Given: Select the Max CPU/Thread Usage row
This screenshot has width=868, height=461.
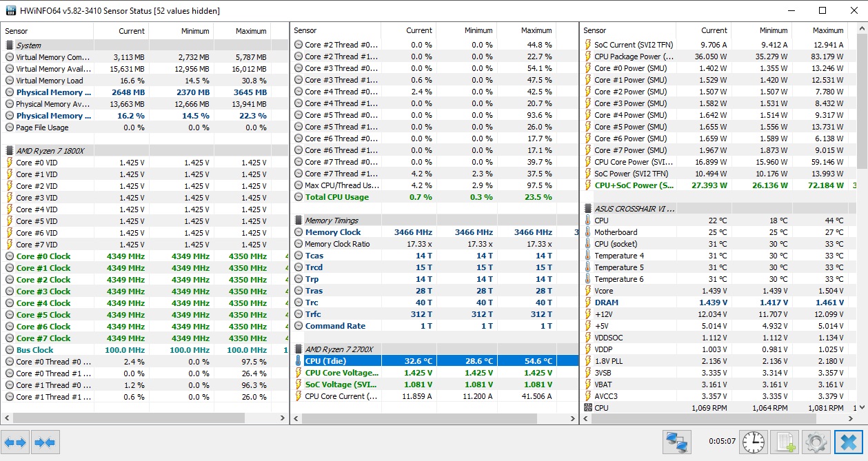Looking at the screenshot, I should pos(434,185).
